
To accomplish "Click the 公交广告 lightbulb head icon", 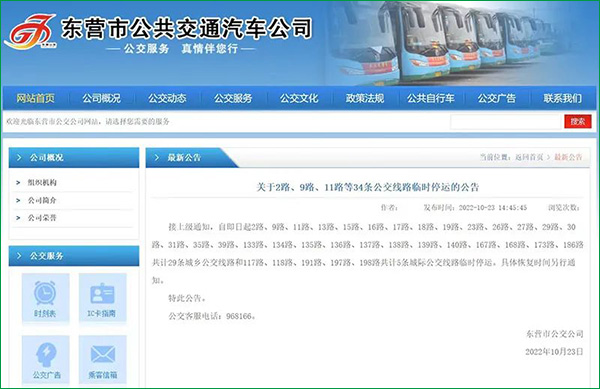I will click(x=46, y=355).
